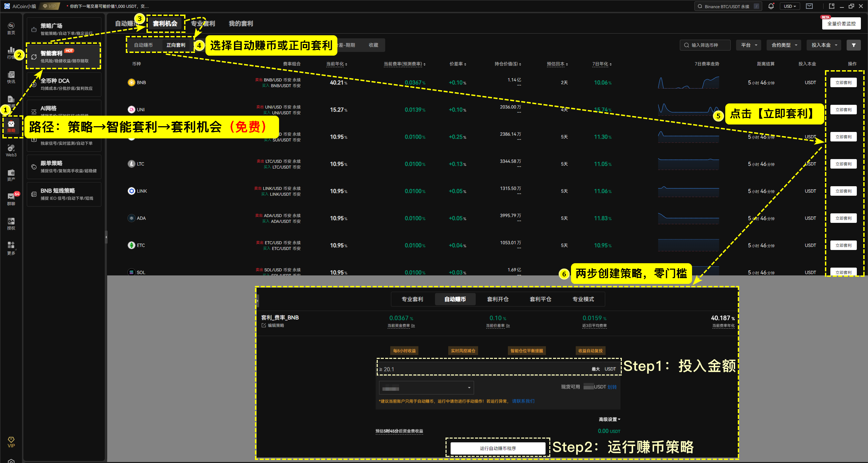Open the mail envelope icon in title bar
Screen dimensions: 868x463
pyautogui.click(x=809, y=6)
